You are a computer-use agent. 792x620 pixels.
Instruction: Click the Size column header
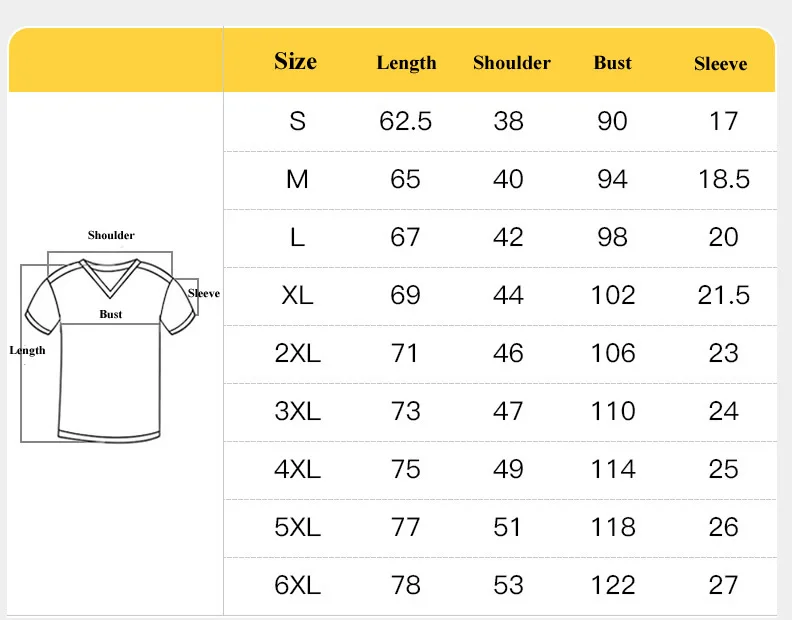pos(295,61)
